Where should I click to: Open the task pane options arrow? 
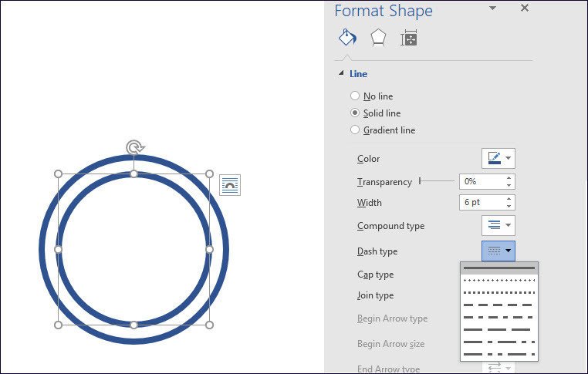(492, 8)
